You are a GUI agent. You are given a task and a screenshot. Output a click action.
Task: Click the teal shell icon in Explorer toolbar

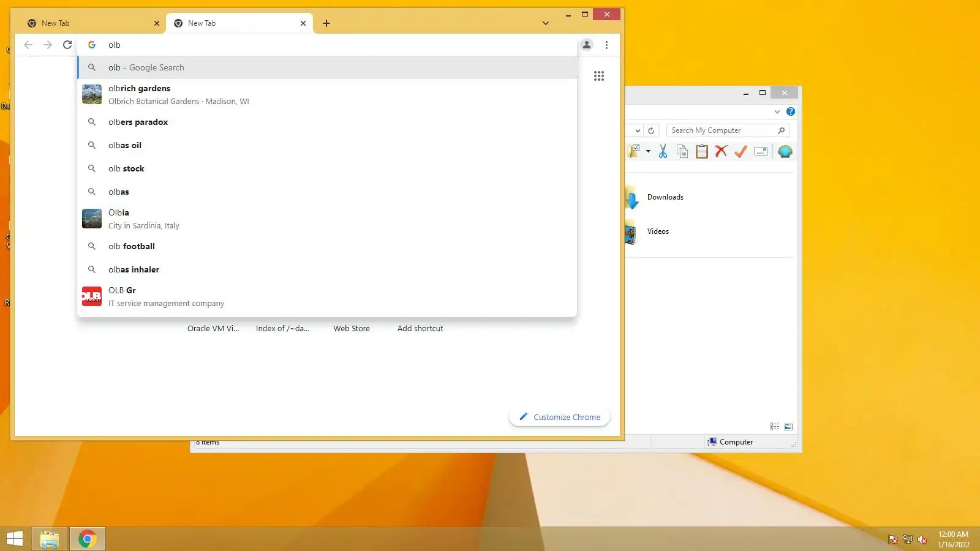785,151
